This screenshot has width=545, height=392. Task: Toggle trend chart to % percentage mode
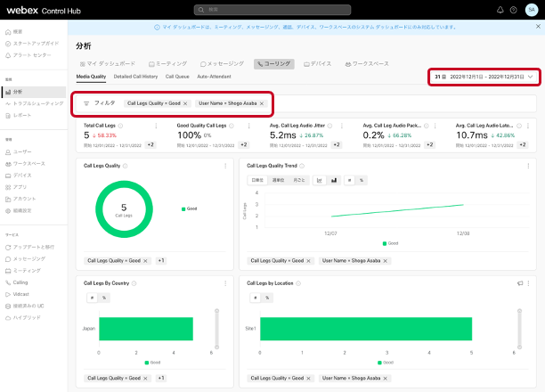click(x=362, y=180)
